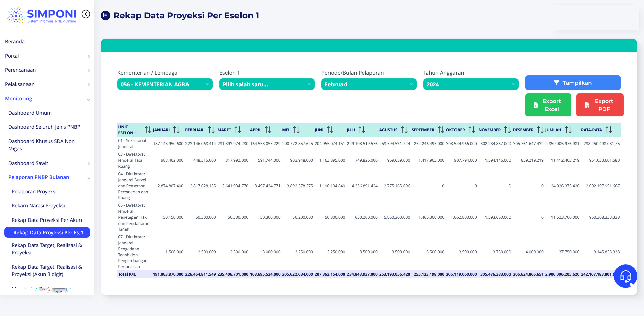Collapse sidebar with the back arrow icon

pos(86,14)
